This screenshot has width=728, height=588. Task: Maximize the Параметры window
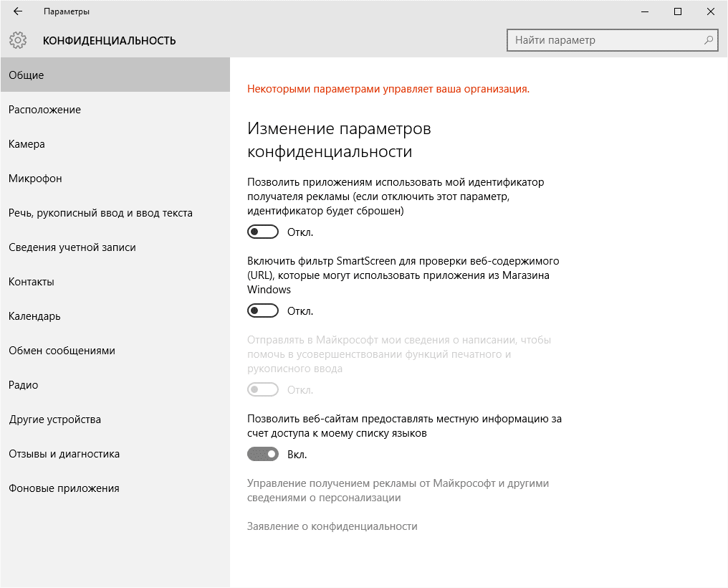[677, 11]
